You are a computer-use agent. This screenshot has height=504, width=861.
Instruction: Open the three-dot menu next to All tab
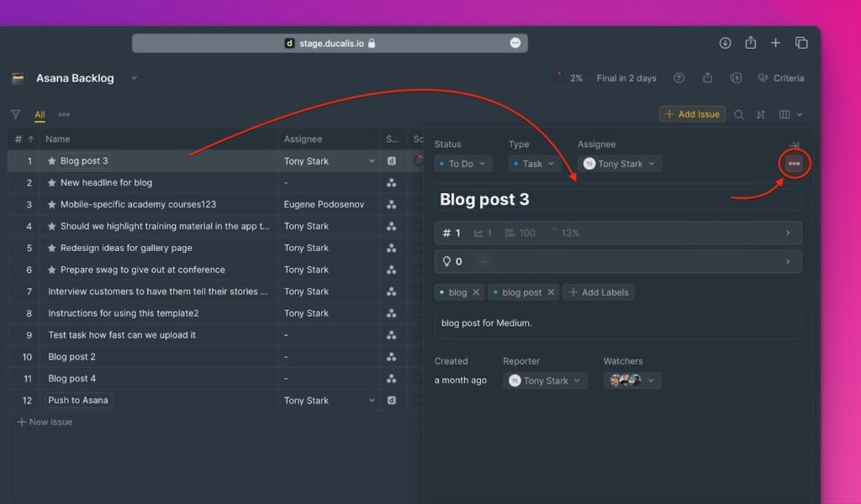tap(64, 114)
